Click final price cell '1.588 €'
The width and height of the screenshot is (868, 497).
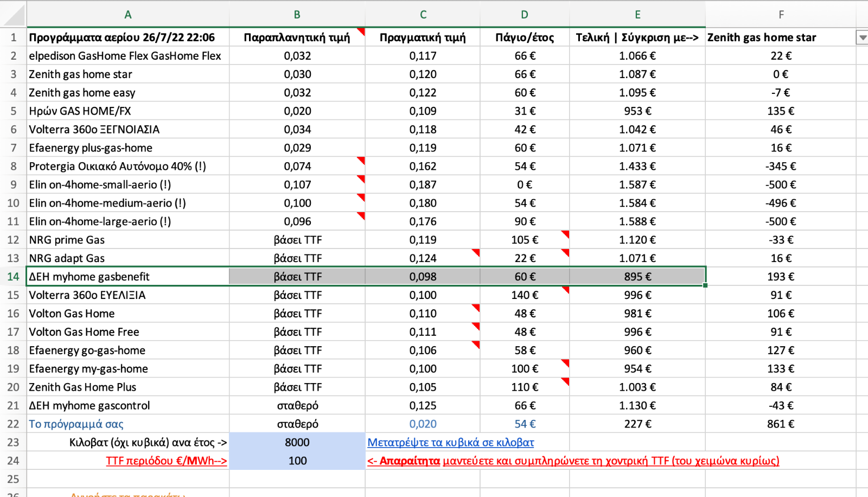637,221
